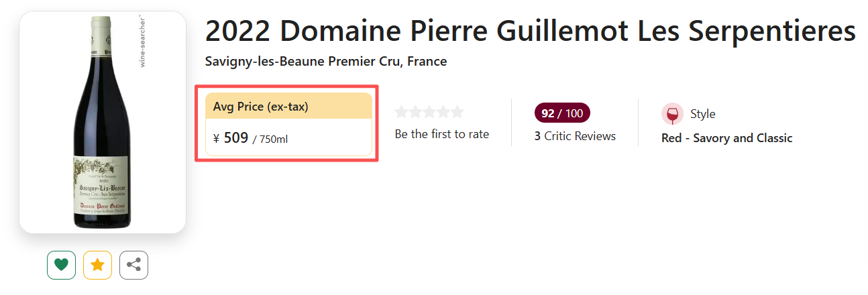Rate the wine one star
Viewport: 868px width, 295px height.
click(402, 112)
